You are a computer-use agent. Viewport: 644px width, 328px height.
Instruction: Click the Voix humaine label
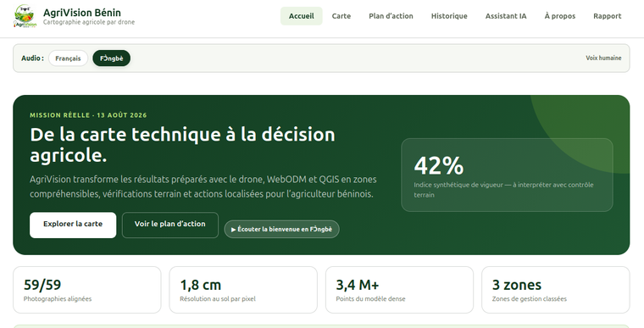603,58
